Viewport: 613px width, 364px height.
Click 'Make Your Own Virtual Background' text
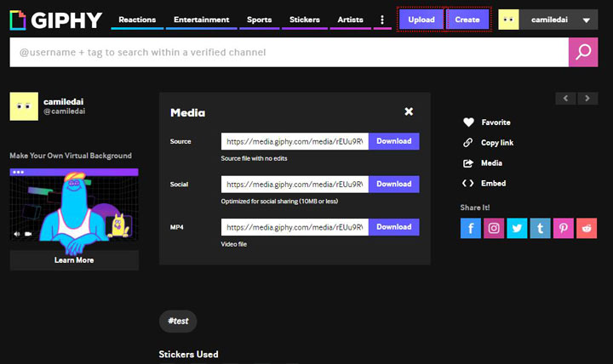pyautogui.click(x=71, y=156)
